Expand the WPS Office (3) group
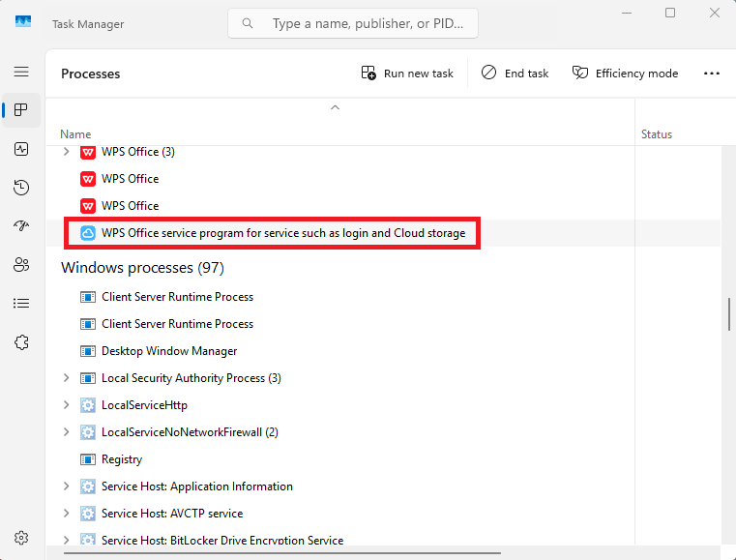Image resolution: width=736 pixels, height=560 pixels. 66,152
